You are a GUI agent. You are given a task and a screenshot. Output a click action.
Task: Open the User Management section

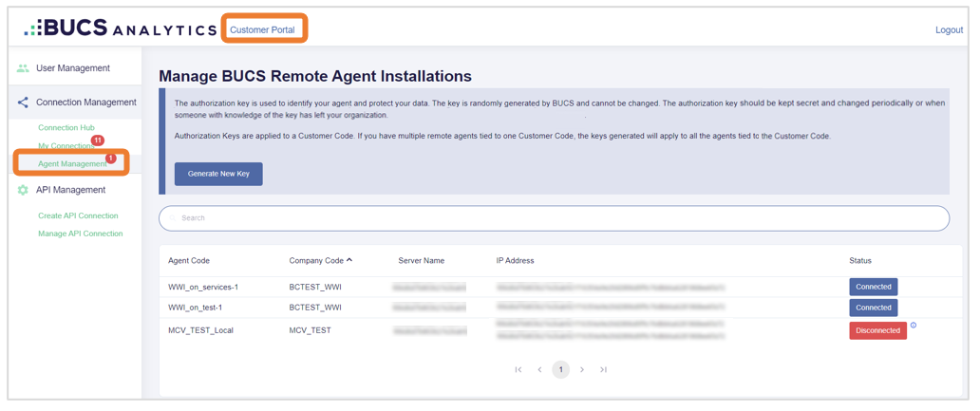coord(73,68)
